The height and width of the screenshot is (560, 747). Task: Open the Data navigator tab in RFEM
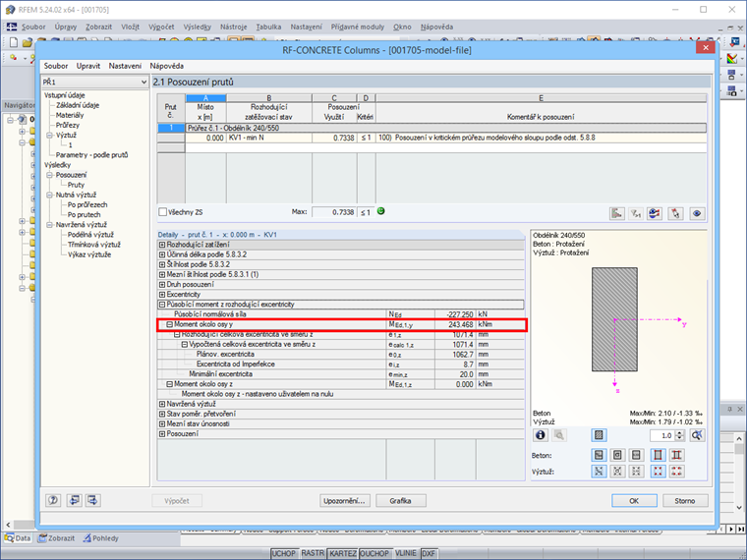pyautogui.click(x=18, y=538)
